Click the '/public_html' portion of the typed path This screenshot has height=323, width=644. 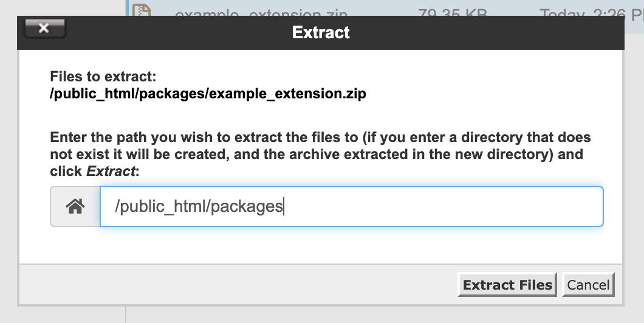point(160,206)
